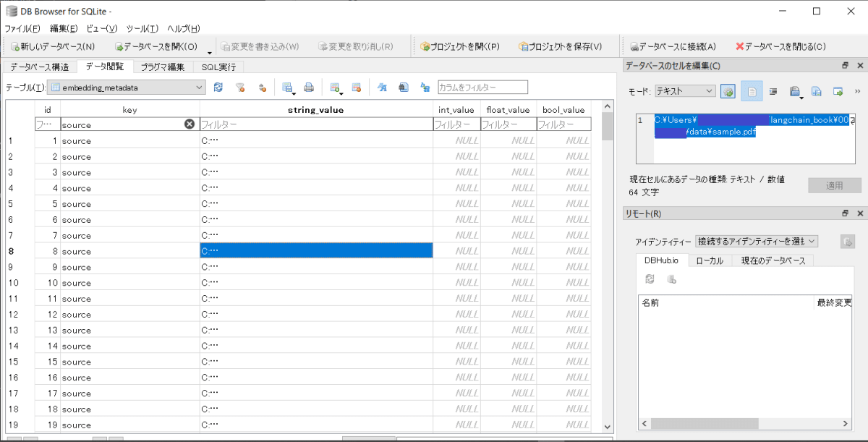Screen dimensions: 868x442
Task: Click the カラムをフィルター input field
Action: 482,88
